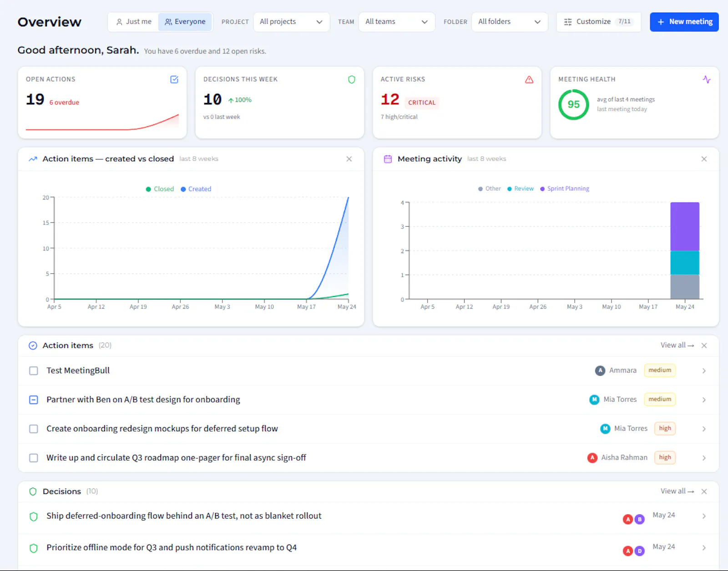Click the 6 overdue label

64,102
